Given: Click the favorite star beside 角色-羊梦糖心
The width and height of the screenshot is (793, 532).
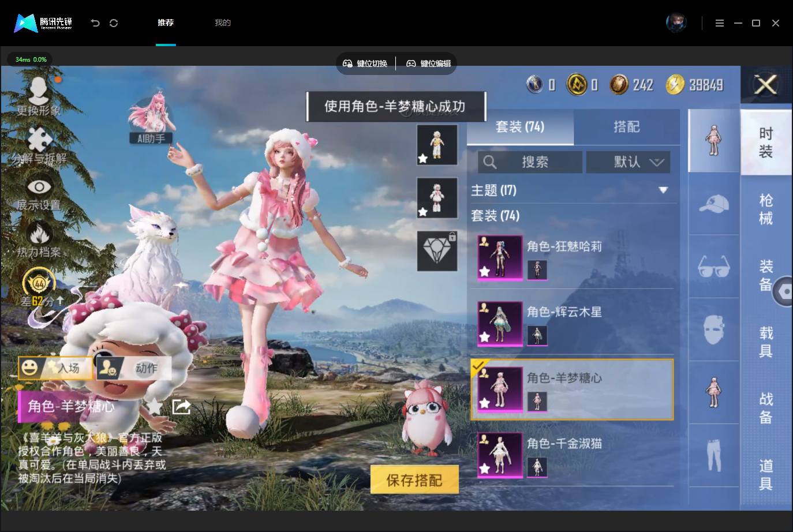Looking at the screenshot, I should point(155,406).
